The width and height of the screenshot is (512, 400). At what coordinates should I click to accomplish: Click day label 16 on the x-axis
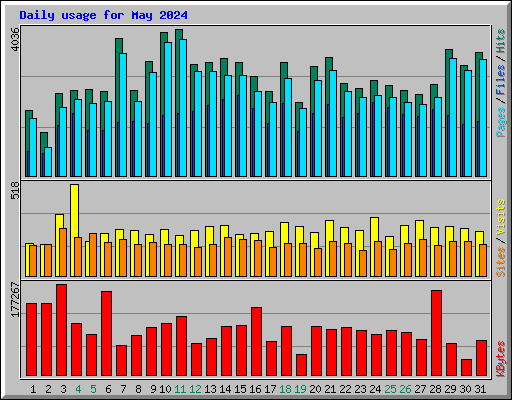click(255, 389)
